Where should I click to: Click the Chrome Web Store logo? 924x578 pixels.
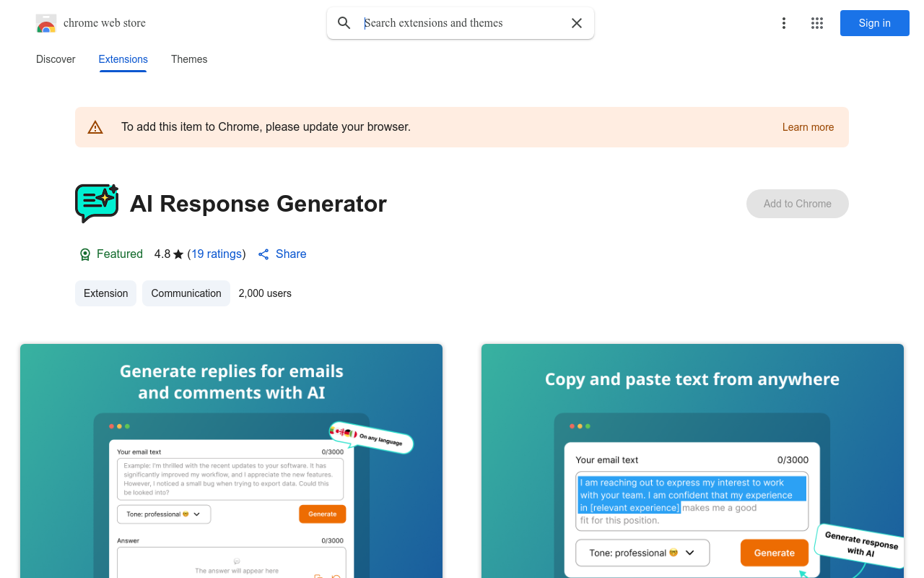point(46,23)
